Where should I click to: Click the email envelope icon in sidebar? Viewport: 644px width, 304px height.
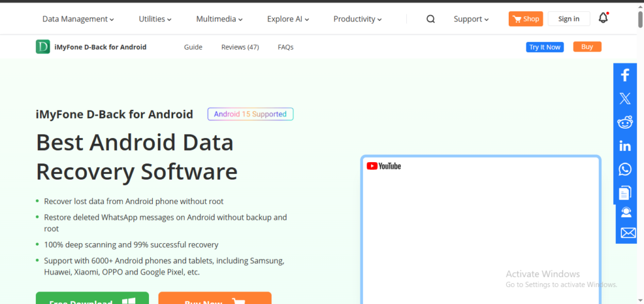coord(628,233)
